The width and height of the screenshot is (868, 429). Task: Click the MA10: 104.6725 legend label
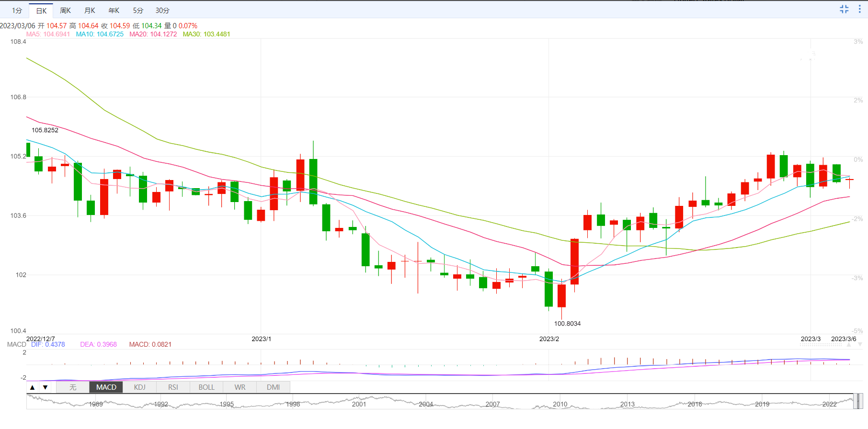(100, 34)
